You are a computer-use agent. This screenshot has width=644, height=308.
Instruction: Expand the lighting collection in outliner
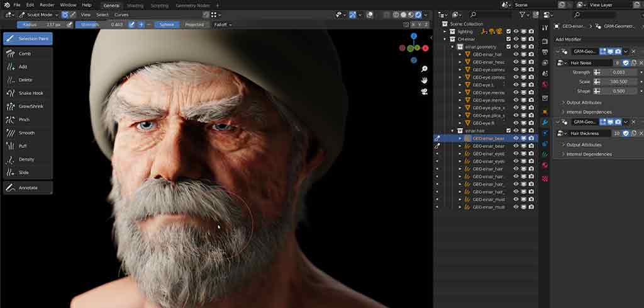pos(445,31)
